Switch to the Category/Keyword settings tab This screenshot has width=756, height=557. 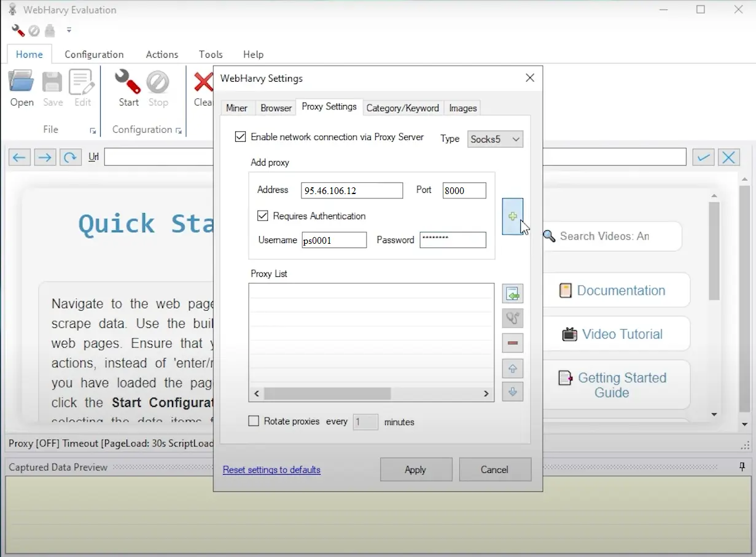402,107
